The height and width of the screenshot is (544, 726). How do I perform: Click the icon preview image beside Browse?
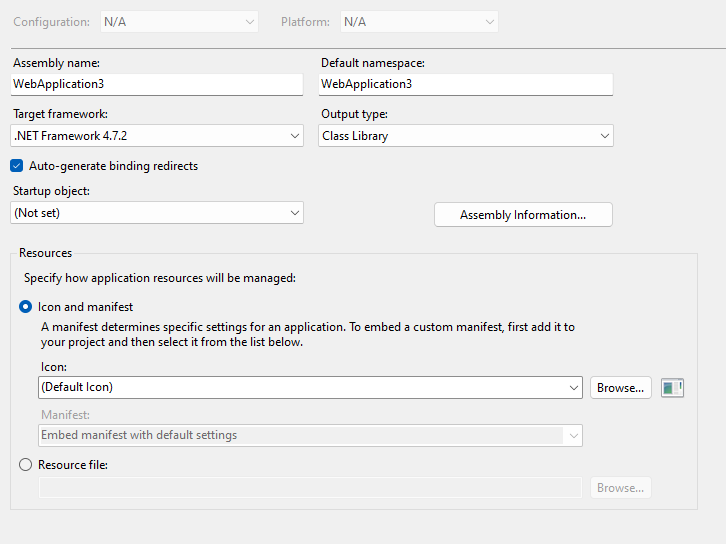pos(672,387)
